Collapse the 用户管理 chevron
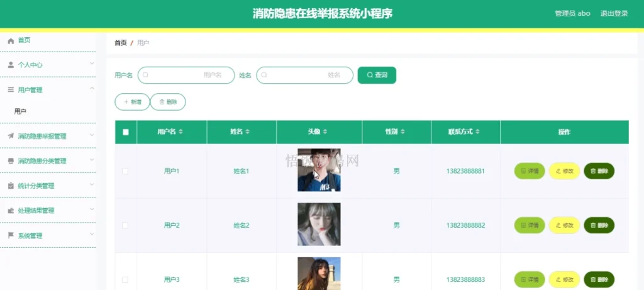Image resolution: width=644 pixels, height=290 pixels. [x=92, y=88]
